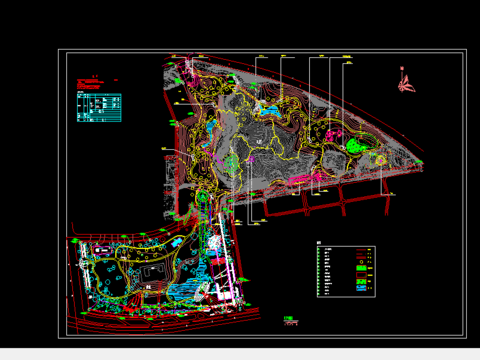Click the pink north arrow compass symbol
Viewport: 480px width, 360px height.
pos(406,81)
